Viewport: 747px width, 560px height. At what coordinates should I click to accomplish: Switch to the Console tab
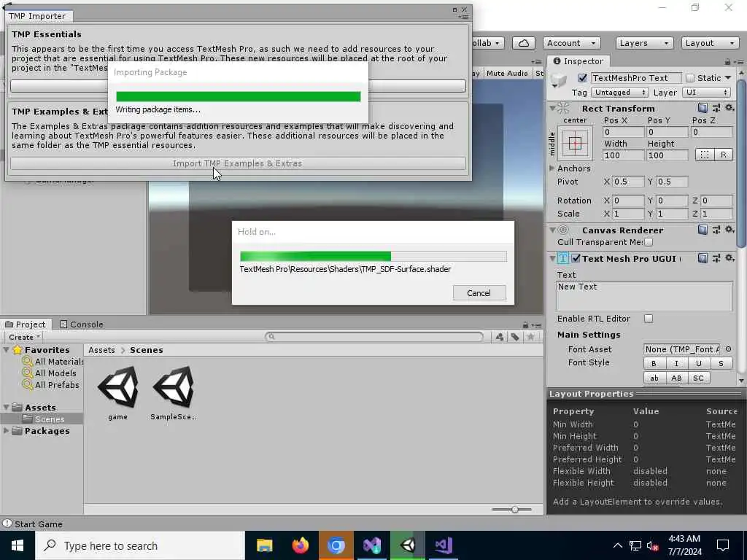point(82,324)
